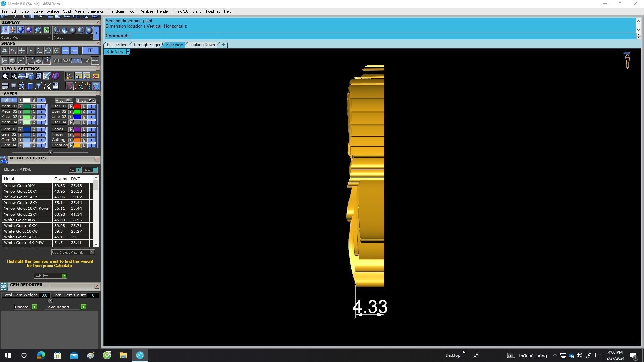
Task: Click the Gem Reporter panel icon
Action: coord(4,286)
